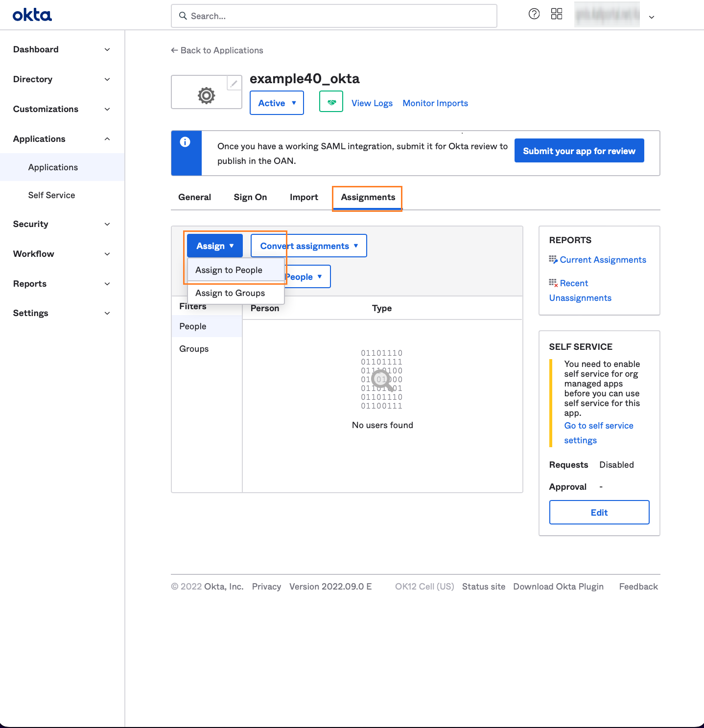Select the Groups filter
The image size is (704, 728).
pyautogui.click(x=207, y=349)
